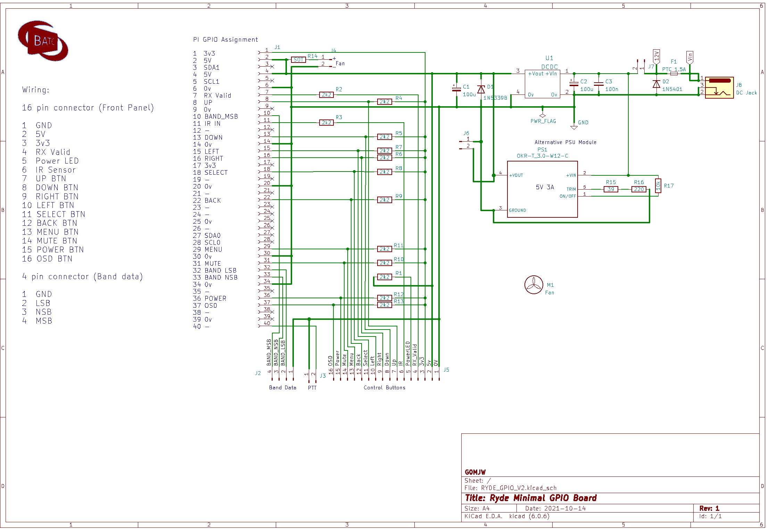Select resistor R13 2k2
Screen dimensions: 769x532
click(x=384, y=305)
